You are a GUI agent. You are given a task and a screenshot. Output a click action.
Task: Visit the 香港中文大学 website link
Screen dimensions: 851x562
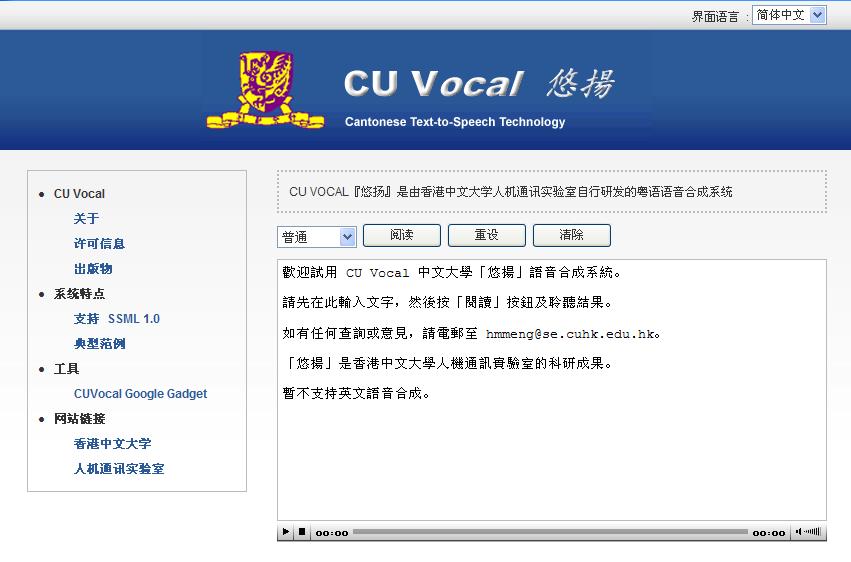click(112, 444)
